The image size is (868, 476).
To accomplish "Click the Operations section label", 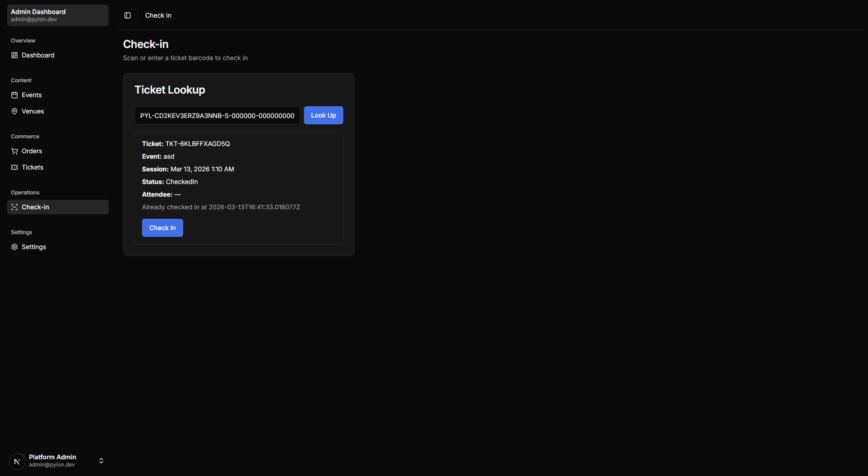I will click(25, 193).
